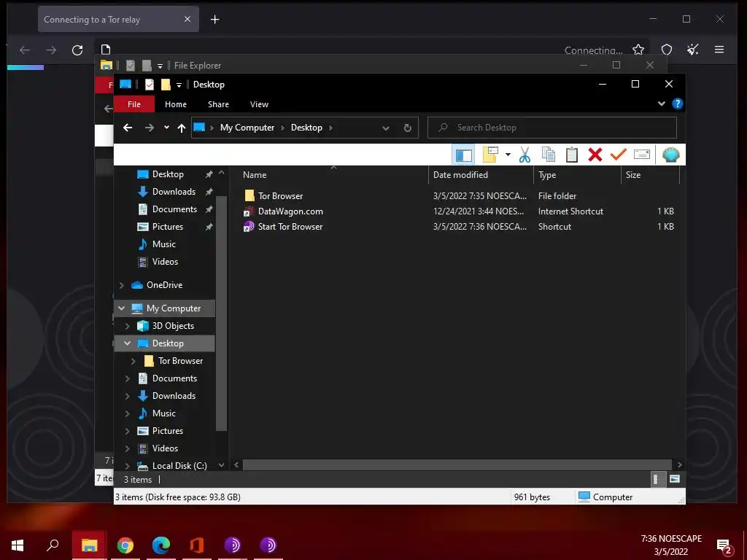Click Desktop in the address breadcrumb

click(306, 128)
